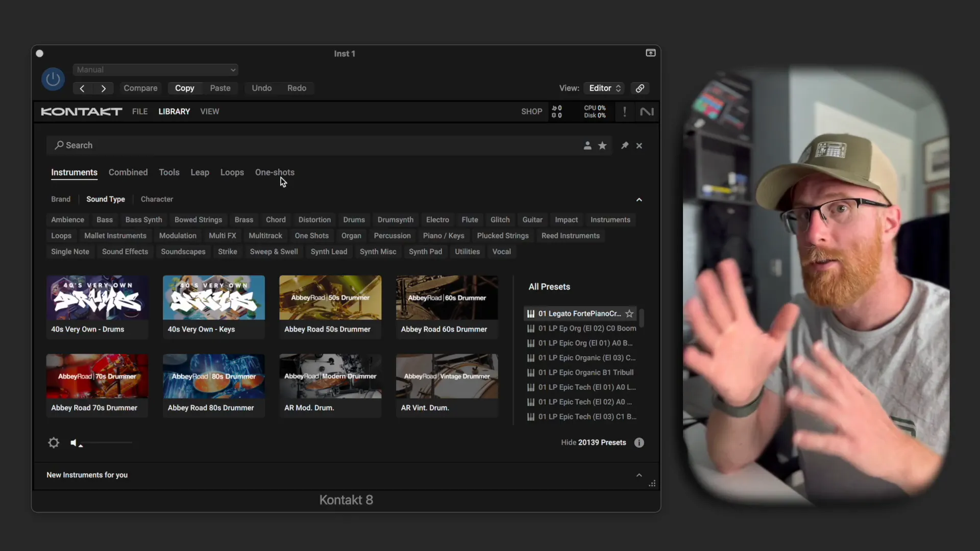Screen dimensions: 980x551
Task: Favorite the 01 Legato FortePianoCr preset star
Action: (629, 314)
